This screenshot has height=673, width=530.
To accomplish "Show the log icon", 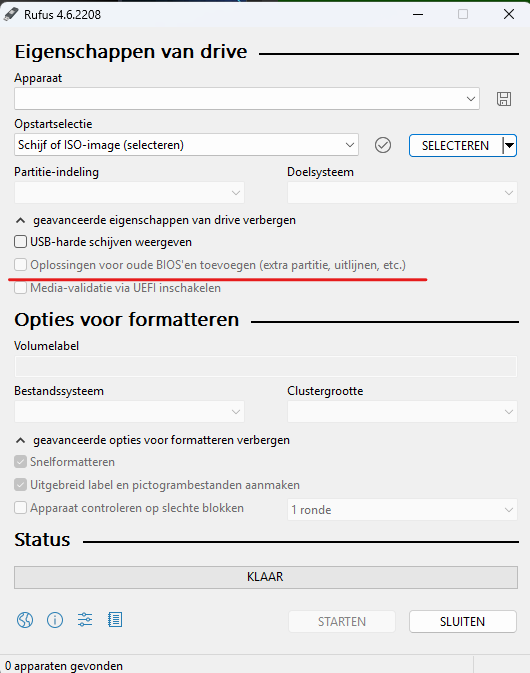I will pyautogui.click(x=115, y=620).
